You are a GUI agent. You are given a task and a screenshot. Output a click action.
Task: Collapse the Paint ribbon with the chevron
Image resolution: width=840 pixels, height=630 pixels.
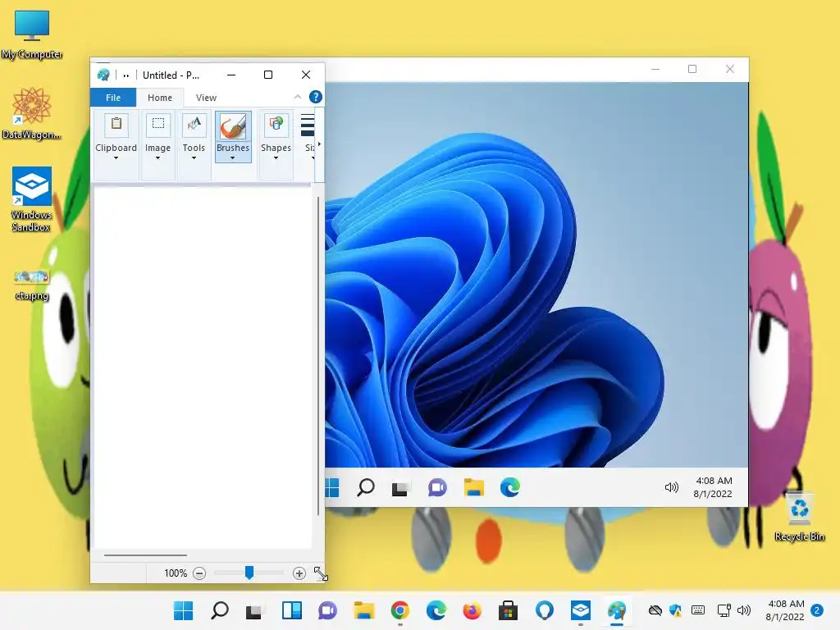[297, 97]
